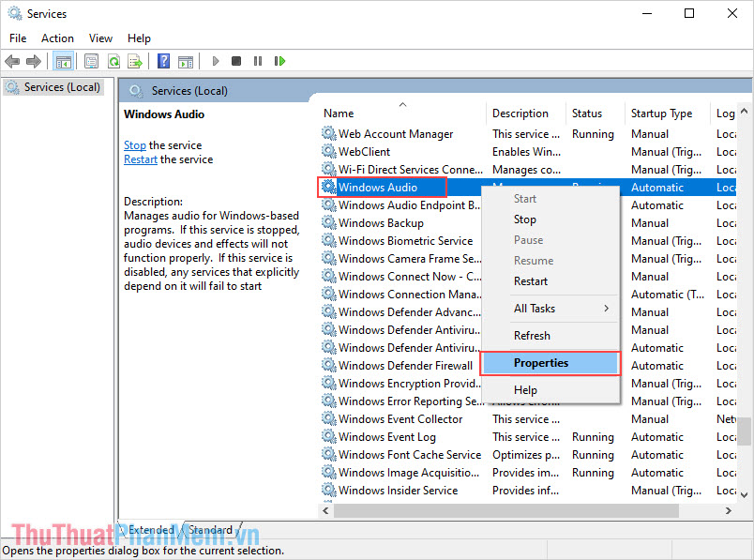Click the Restart Service toolbar icon
Image resolution: width=754 pixels, height=560 pixels.
(279, 61)
